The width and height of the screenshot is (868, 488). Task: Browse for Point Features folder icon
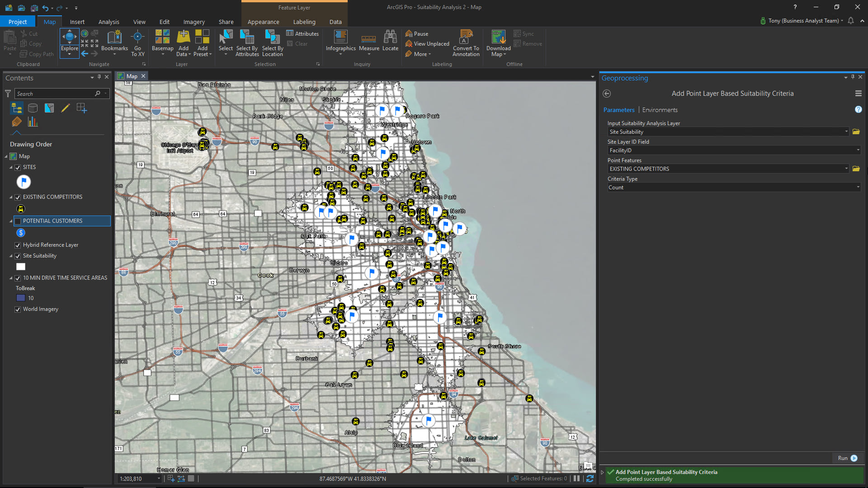click(x=856, y=169)
